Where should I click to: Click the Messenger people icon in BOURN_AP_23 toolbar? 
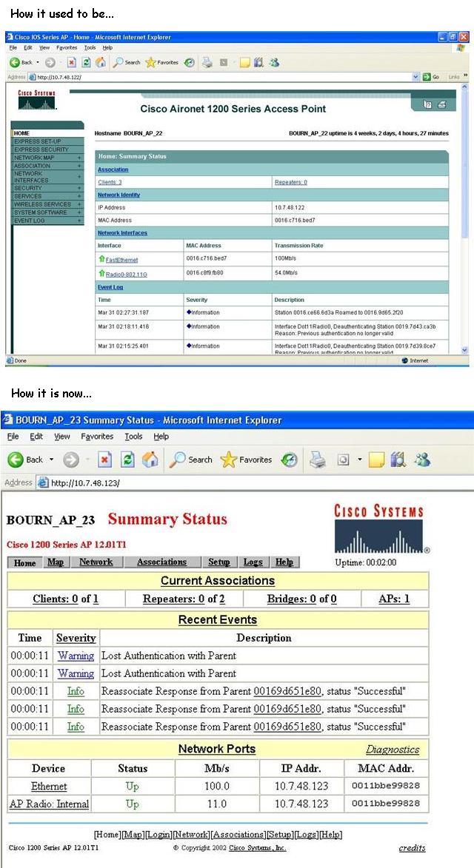[422, 460]
